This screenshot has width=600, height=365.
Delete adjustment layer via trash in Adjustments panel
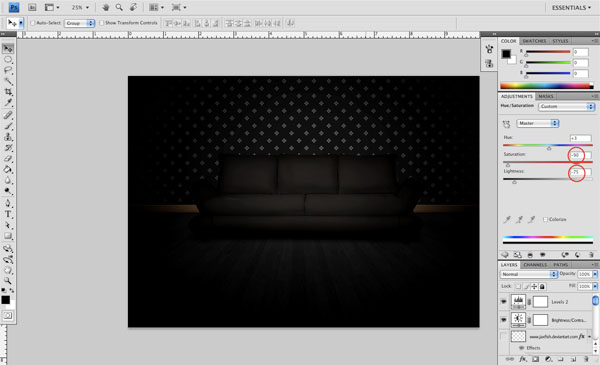[x=591, y=254]
